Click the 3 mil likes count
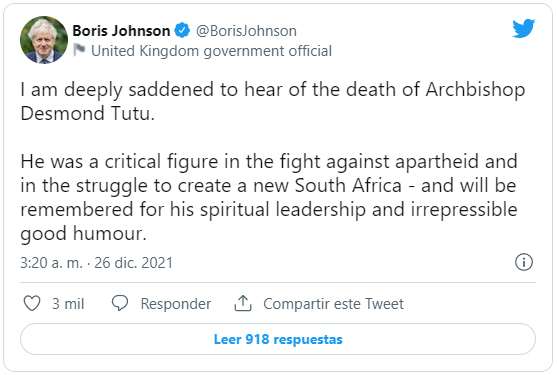557x375 pixels. click(68, 304)
